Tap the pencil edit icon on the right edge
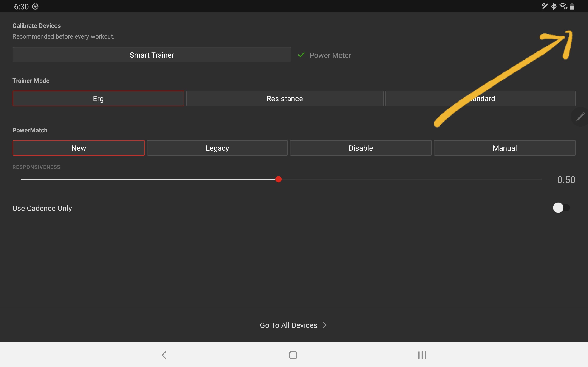The height and width of the screenshot is (367, 588). (580, 117)
